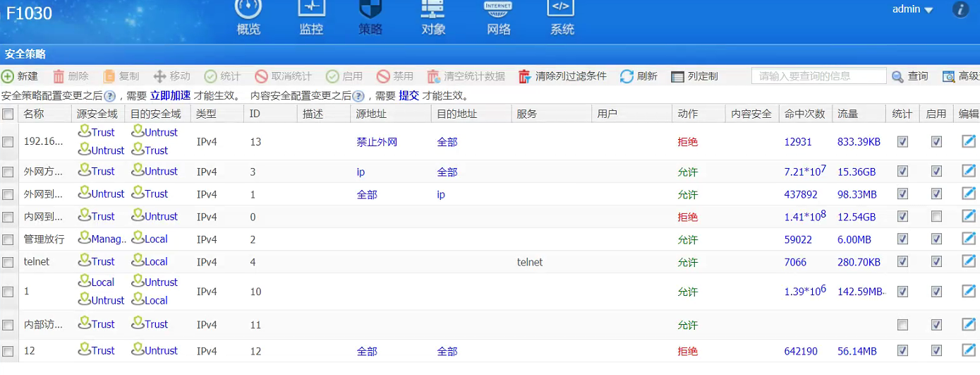Open the 高级 advanced query option

click(961, 76)
